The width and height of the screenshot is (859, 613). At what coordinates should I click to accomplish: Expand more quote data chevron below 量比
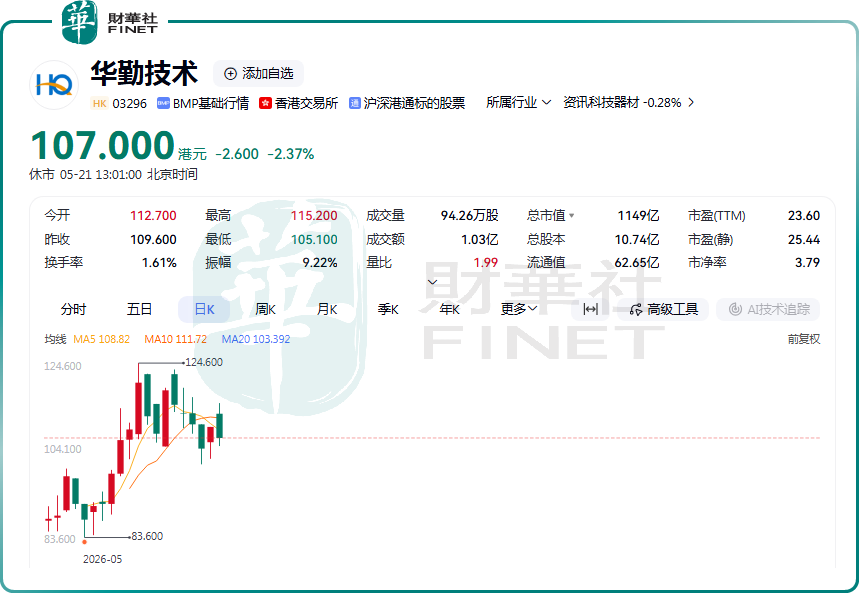tap(432, 282)
